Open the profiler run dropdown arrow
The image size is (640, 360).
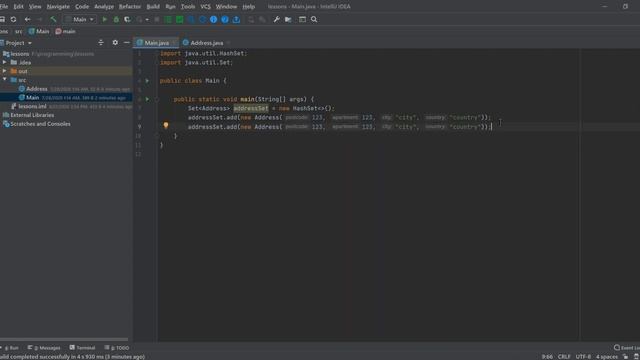point(147,19)
